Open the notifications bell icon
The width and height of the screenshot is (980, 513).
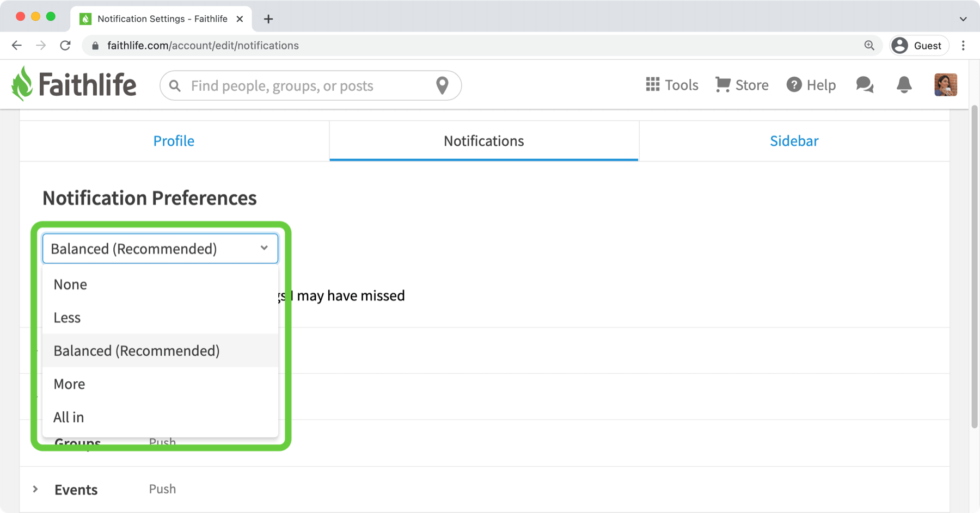point(904,85)
